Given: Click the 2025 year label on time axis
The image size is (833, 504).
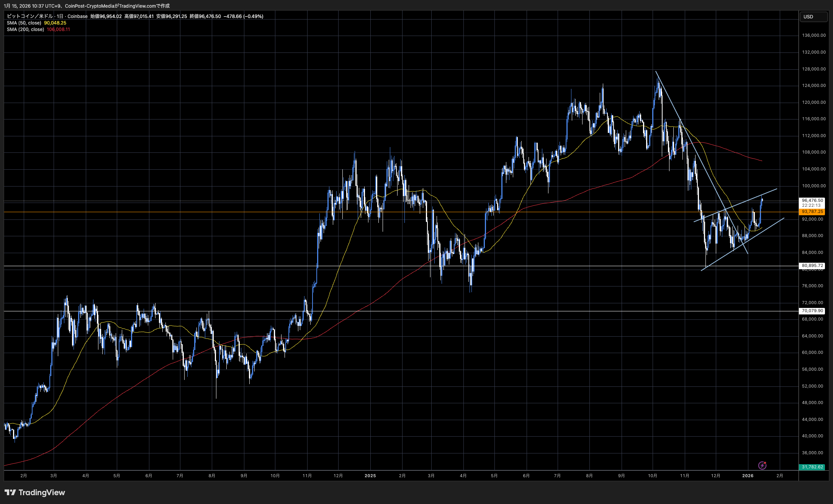Looking at the screenshot, I should (x=370, y=476).
